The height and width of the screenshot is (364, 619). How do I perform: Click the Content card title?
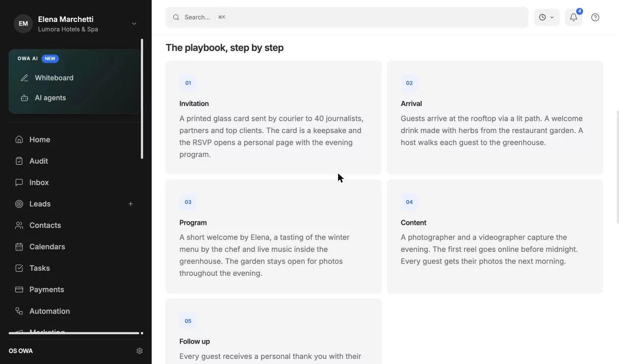[414, 223]
